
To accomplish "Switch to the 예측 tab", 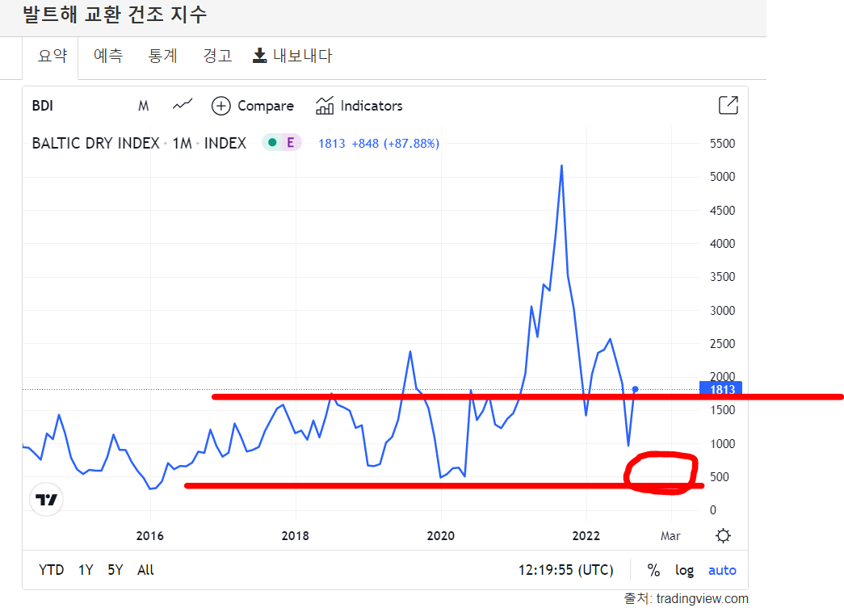I will [x=108, y=56].
